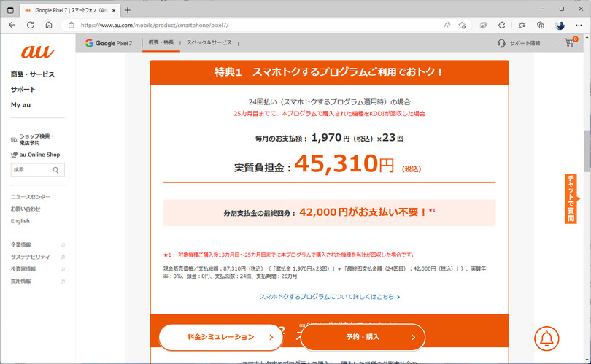Click the page vertical scrollbar thumb
Image resolution: width=591 pixels, height=364 pixels.
pos(587,151)
